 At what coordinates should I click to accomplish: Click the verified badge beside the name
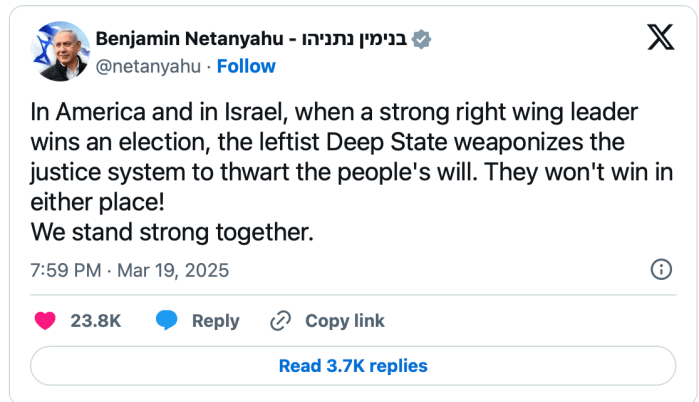pyautogui.click(x=423, y=40)
